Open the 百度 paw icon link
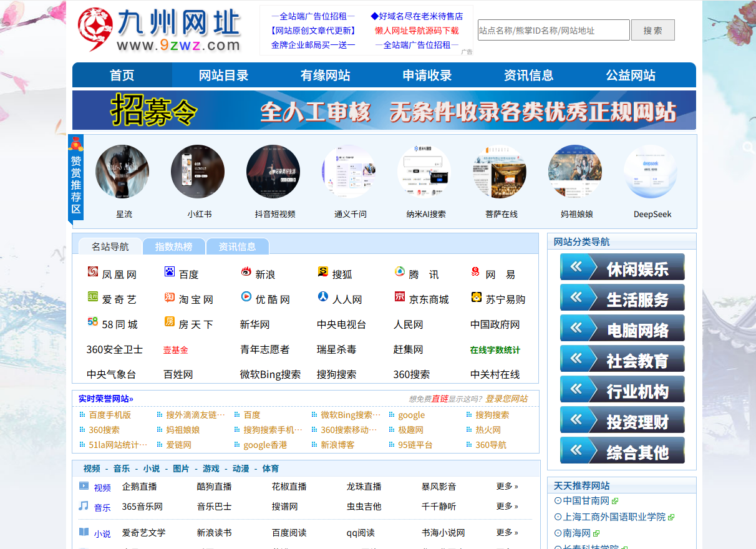 tap(170, 271)
